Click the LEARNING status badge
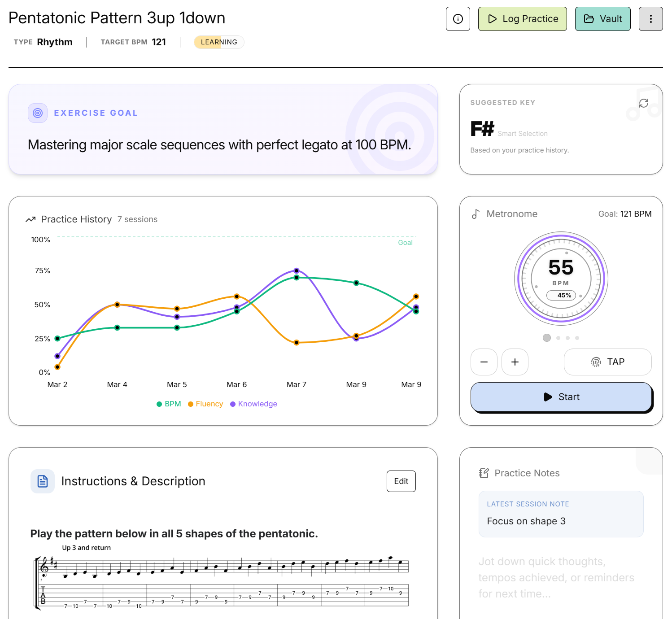This screenshot has width=672, height=619. (x=219, y=42)
